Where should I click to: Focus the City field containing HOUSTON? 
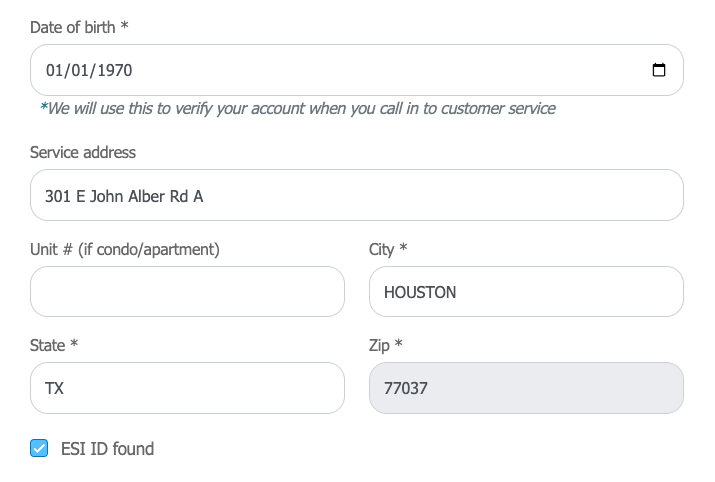pos(526,291)
